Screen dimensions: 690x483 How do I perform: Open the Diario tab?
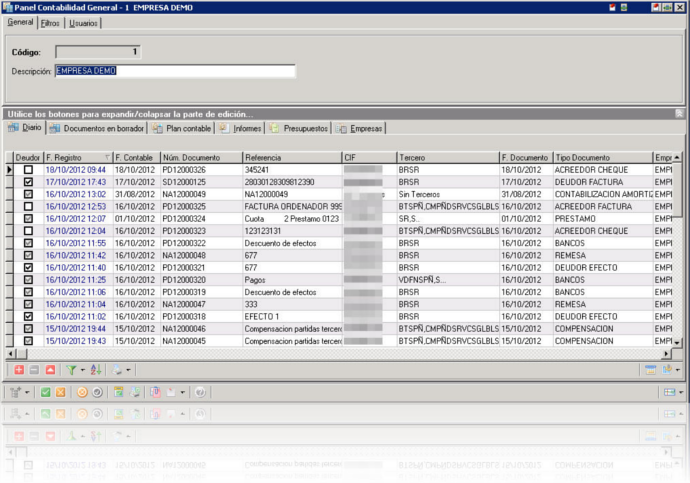click(x=26, y=128)
